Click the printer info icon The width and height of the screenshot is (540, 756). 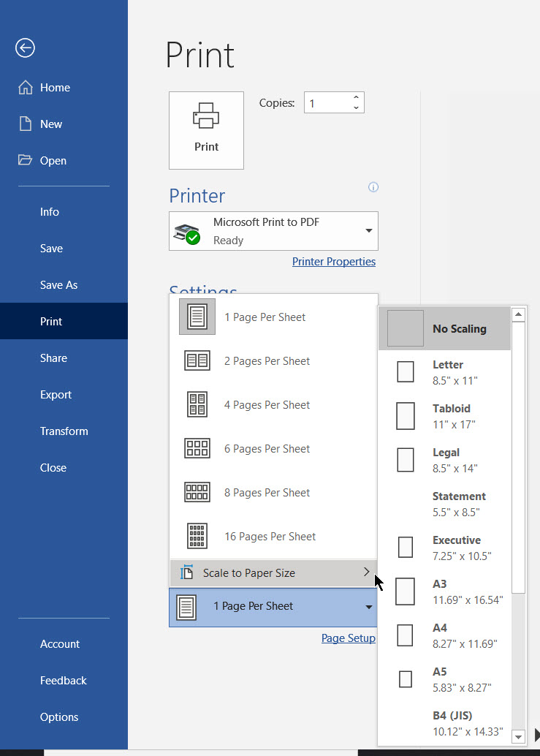coord(373,187)
